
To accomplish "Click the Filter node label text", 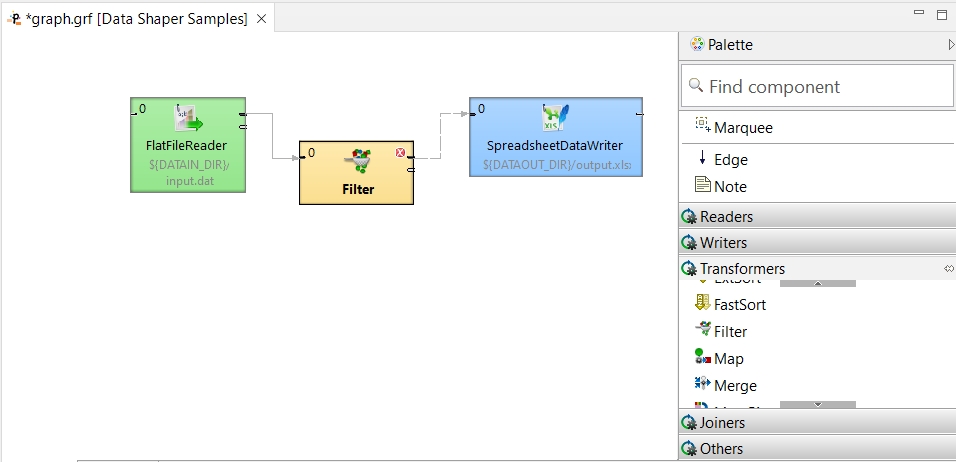I will tap(358, 189).
